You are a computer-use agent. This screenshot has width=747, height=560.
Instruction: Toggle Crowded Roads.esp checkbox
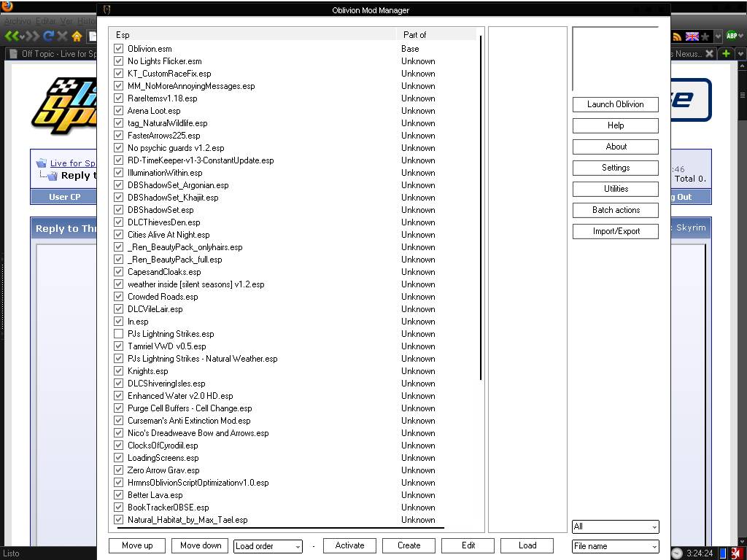(119, 297)
